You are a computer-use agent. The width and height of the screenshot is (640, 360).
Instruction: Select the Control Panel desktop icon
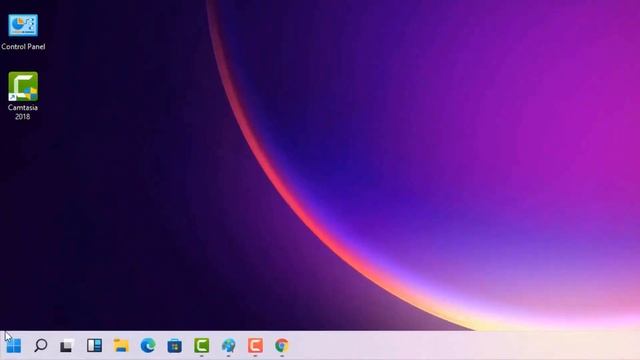point(23,25)
